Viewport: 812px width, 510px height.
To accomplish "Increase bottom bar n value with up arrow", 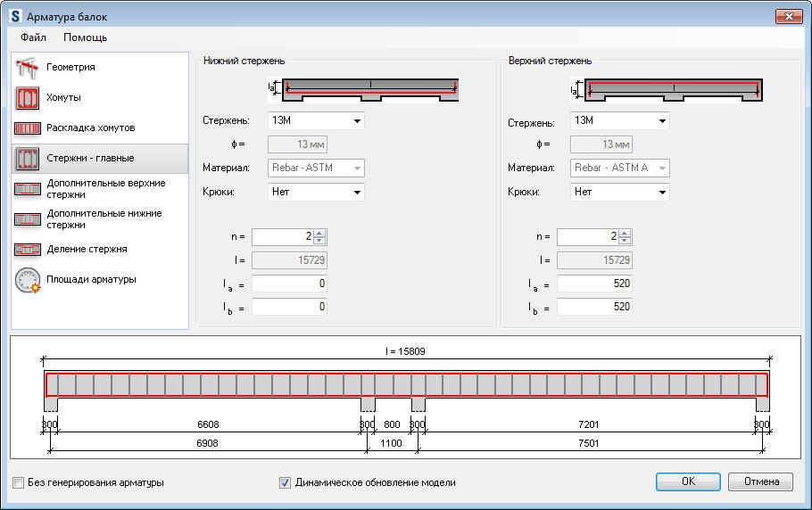I will coord(319,234).
